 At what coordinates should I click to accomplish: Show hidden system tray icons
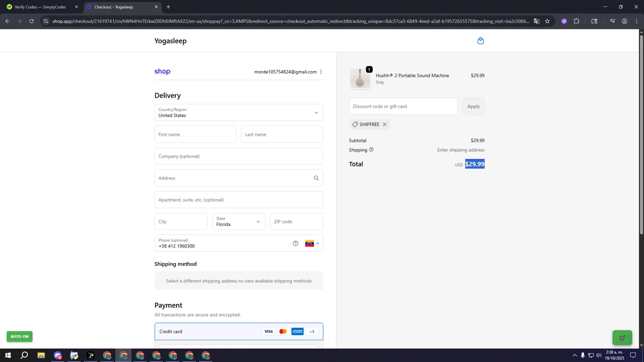coord(575,355)
